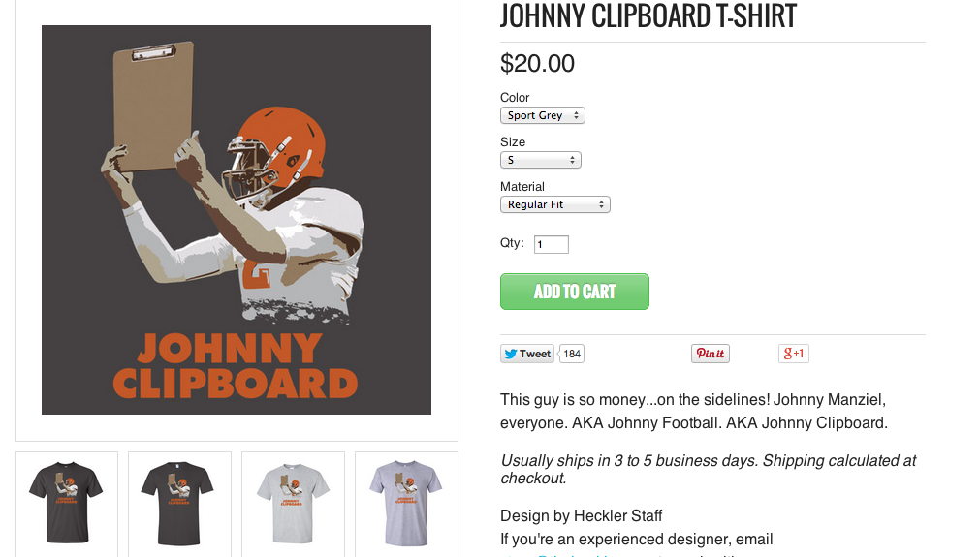Click the Pinterest Pin it button

(x=710, y=354)
